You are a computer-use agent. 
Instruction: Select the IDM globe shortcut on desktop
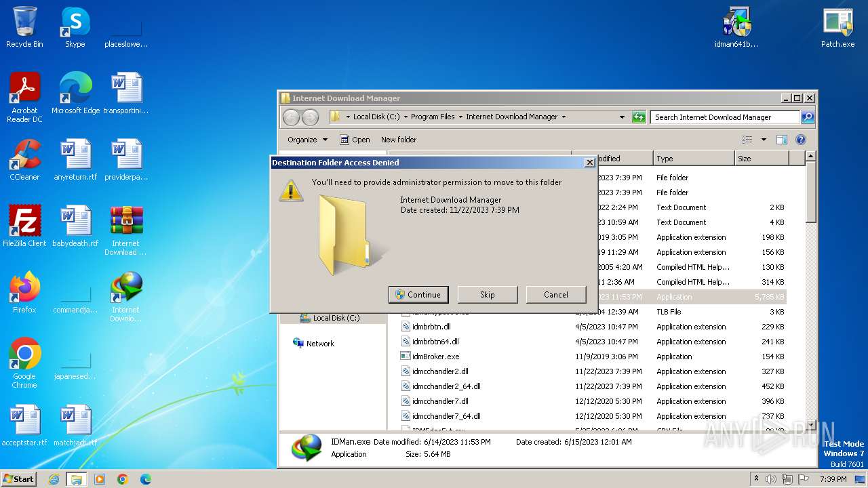pos(125,296)
